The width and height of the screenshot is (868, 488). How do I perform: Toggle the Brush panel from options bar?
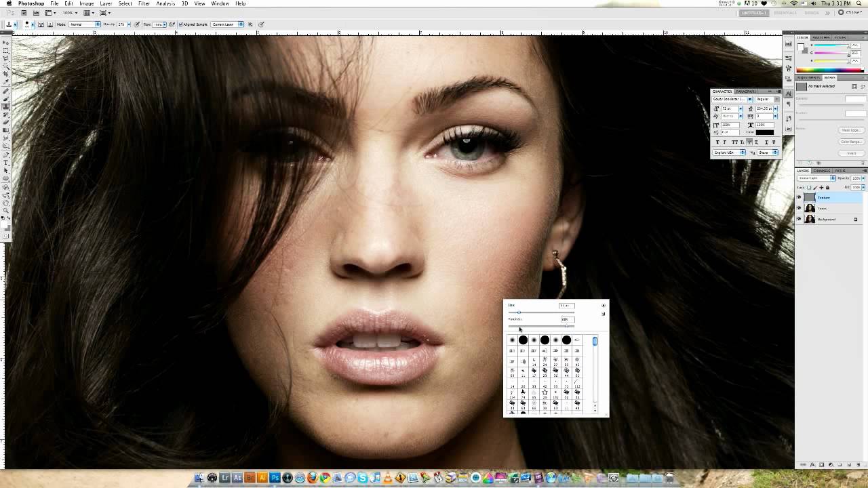point(41,24)
